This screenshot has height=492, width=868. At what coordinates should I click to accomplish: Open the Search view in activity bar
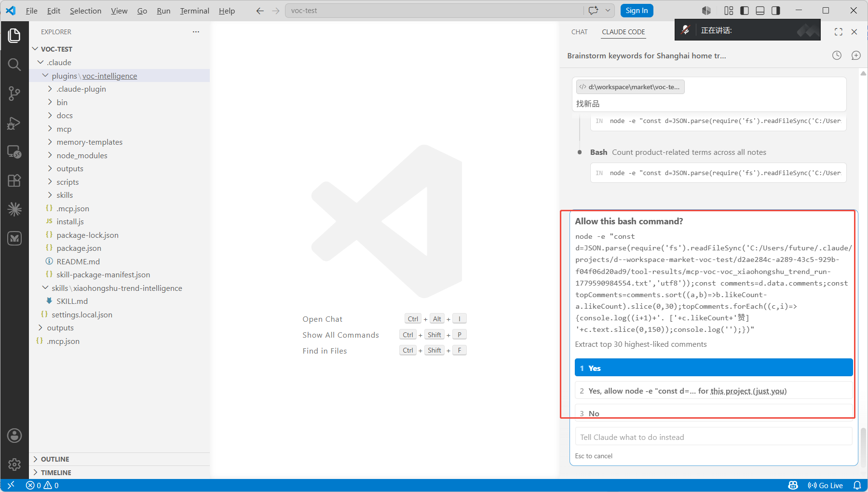point(14,65)
